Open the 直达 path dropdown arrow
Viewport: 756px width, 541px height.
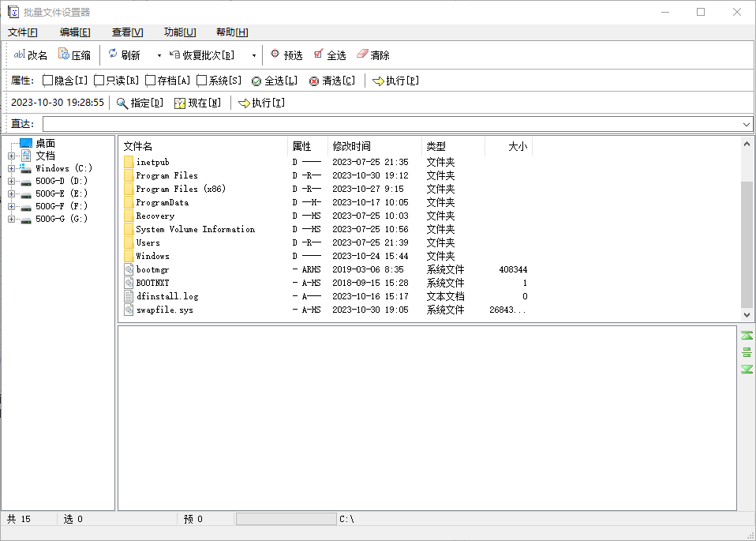pos(747,124)
